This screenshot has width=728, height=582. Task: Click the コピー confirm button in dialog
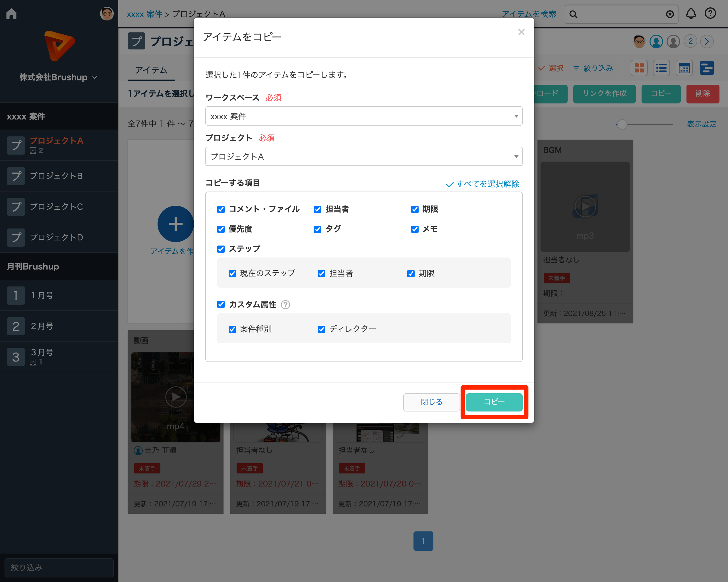pyautogui.click(x=494, y=402)
